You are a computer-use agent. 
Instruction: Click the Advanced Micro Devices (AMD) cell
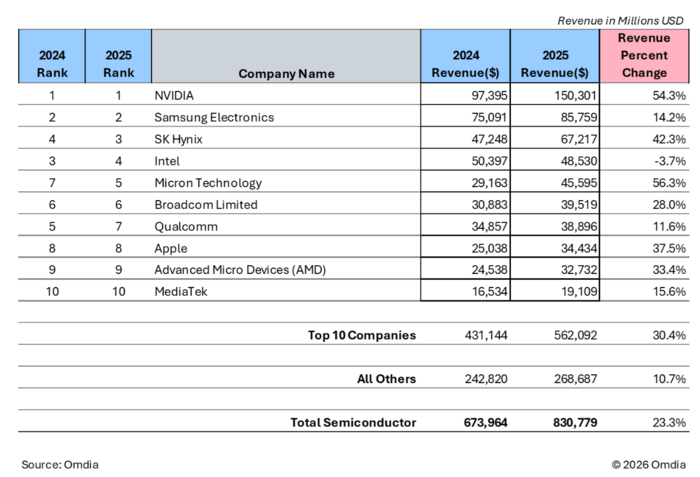tap(241, 270)
